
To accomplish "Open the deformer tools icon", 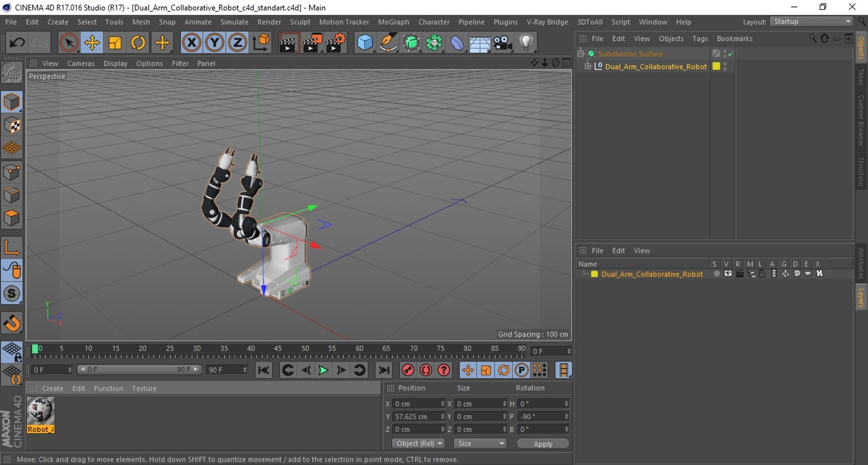I will [x=457, y=43].
